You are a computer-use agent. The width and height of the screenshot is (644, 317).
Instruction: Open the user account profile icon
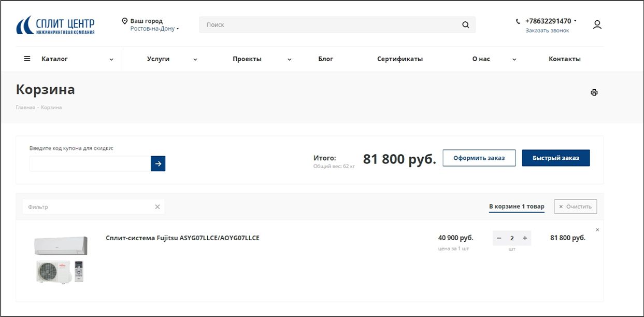point(597,25)
